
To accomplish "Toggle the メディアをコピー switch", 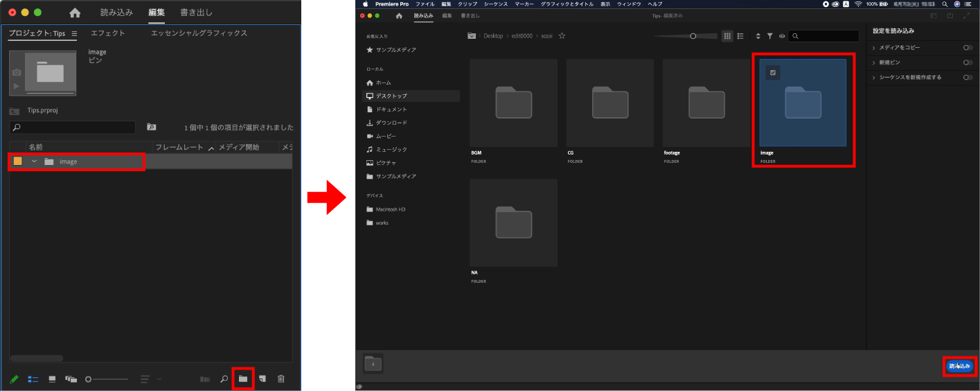I will click(967, 48).
